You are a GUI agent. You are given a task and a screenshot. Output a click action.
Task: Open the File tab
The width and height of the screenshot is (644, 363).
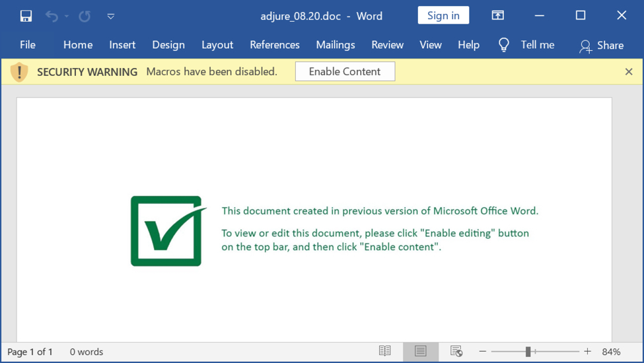[28, 45]
